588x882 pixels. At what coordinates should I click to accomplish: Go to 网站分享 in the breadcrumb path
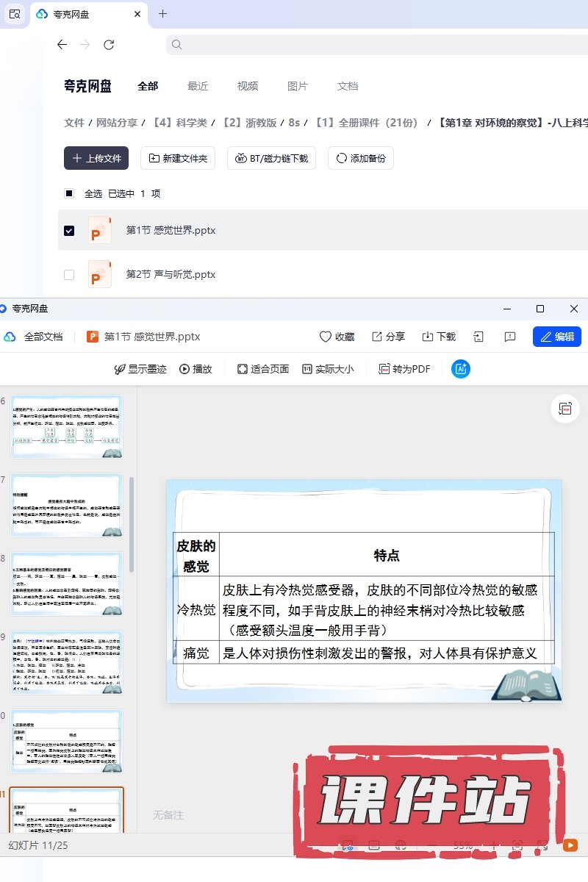[x=117, y=123]
